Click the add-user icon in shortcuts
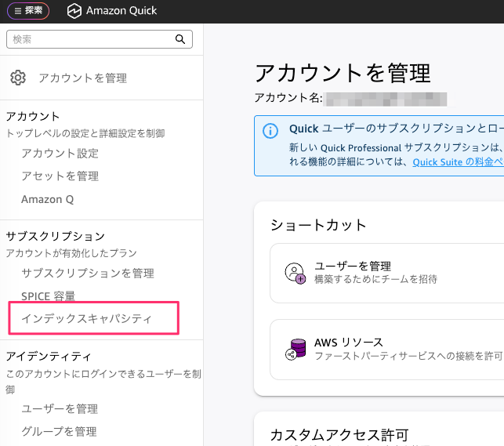Image resolution: width=504 pixels, height=446 pixels. click(295, 274)
